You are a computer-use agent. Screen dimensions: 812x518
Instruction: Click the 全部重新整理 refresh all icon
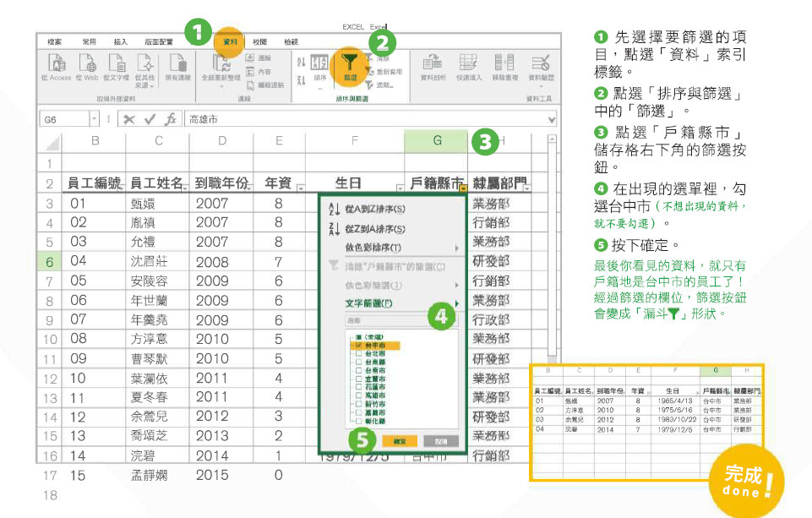pos(221,63)
